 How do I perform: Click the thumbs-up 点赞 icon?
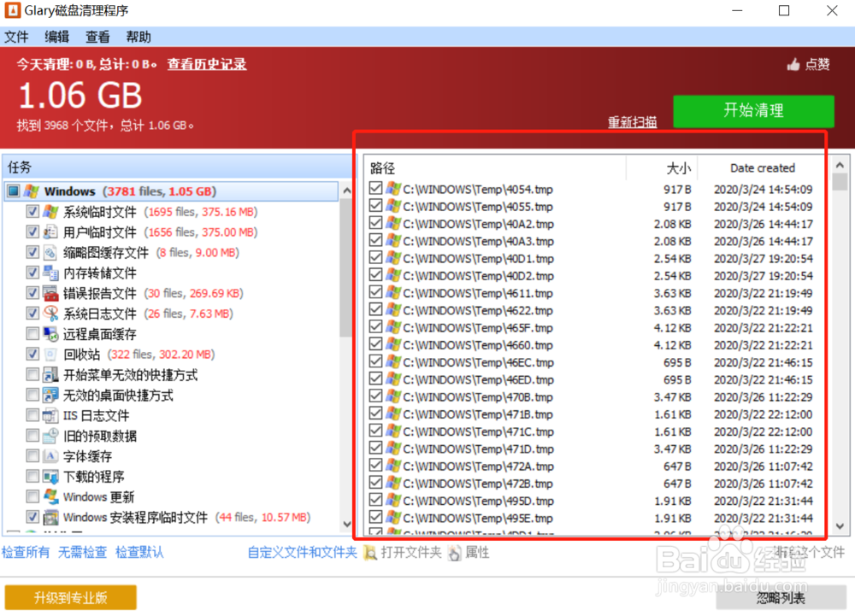coord(793,65)
